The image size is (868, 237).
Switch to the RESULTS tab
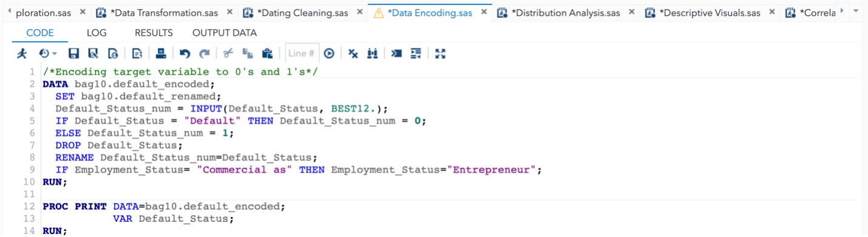[154, 33]
